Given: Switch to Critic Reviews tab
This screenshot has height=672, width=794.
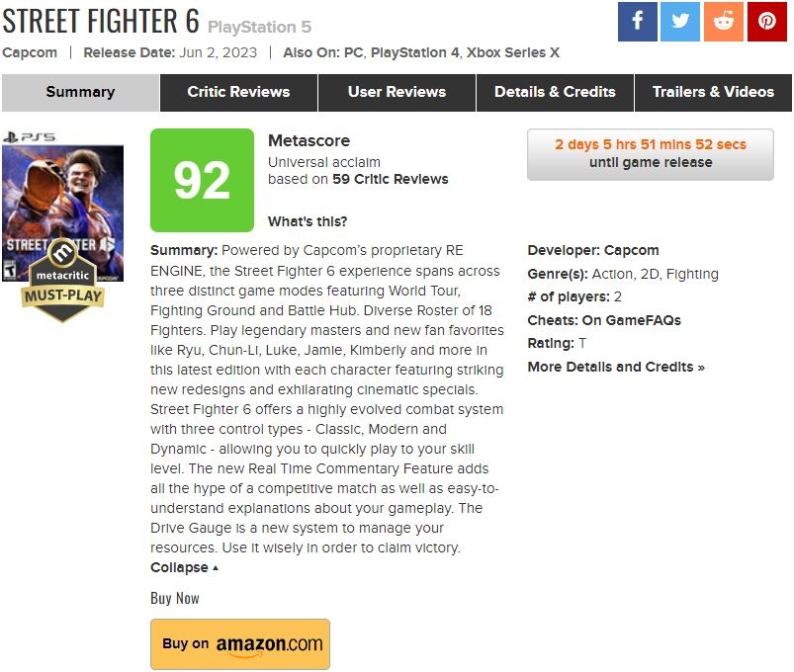Looking at the screenshot, I should [238, 92].
